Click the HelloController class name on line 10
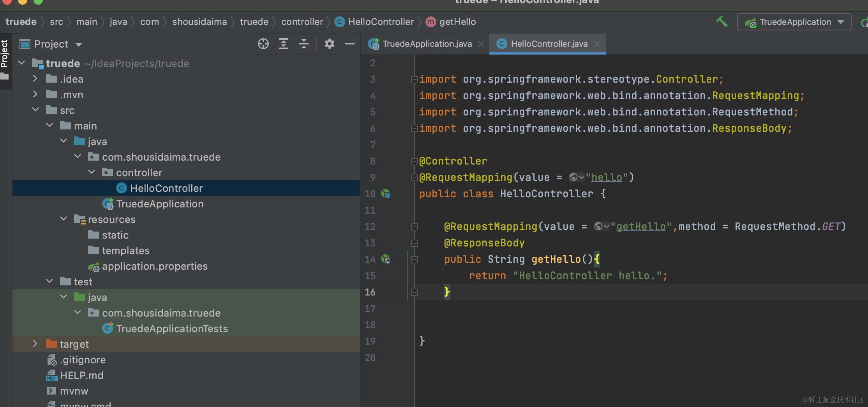This screenshot has width=868, height=407. coord(547,194)
